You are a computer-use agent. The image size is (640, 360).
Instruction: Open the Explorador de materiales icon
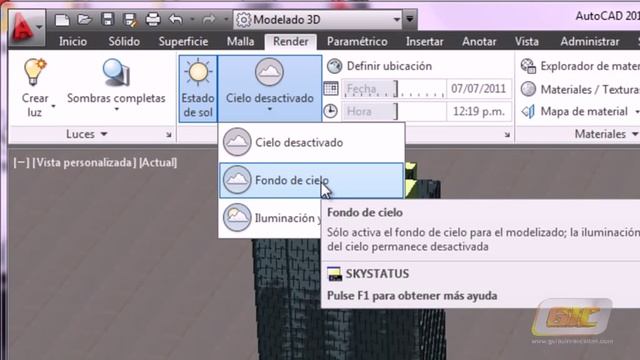(x=528, y=66)
